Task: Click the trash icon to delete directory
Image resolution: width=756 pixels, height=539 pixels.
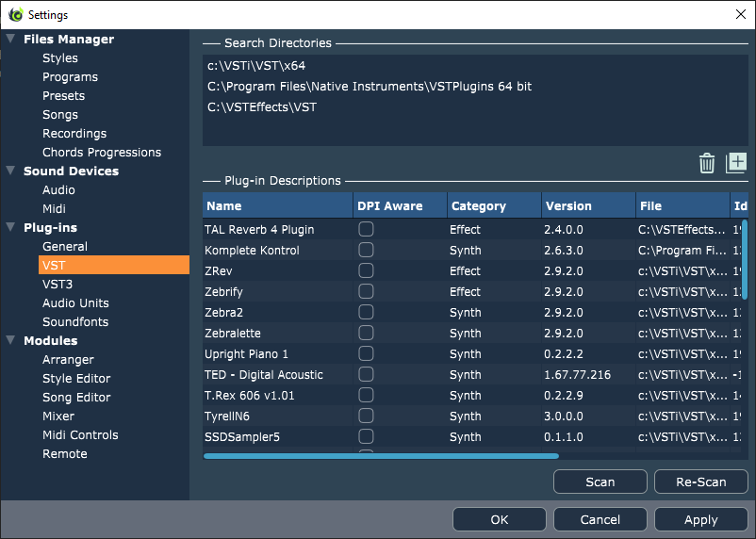Action: [x=707, y=163]
